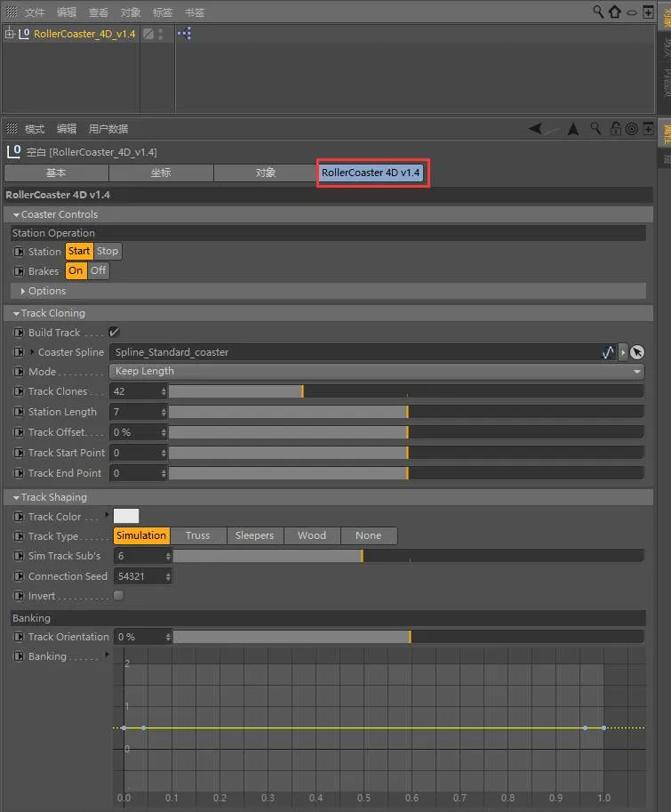The image size is (671, 812).
Task: Enable the Invert checkbox
Action: click(118, 596)
